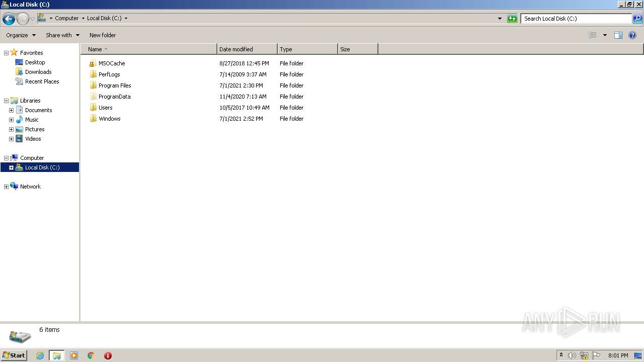
Task: Select the MSOCache folder icon
Action: tap(93, 63)
